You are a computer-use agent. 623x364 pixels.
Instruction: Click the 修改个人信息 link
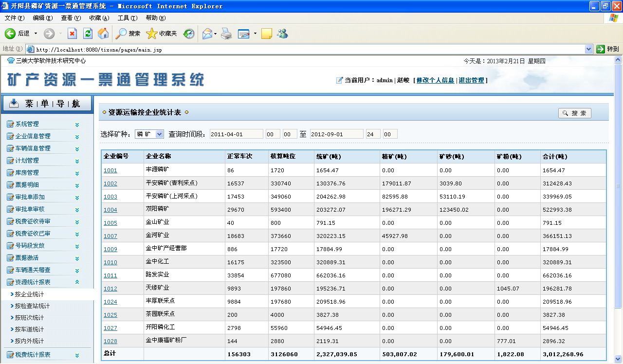coord(435,80)
